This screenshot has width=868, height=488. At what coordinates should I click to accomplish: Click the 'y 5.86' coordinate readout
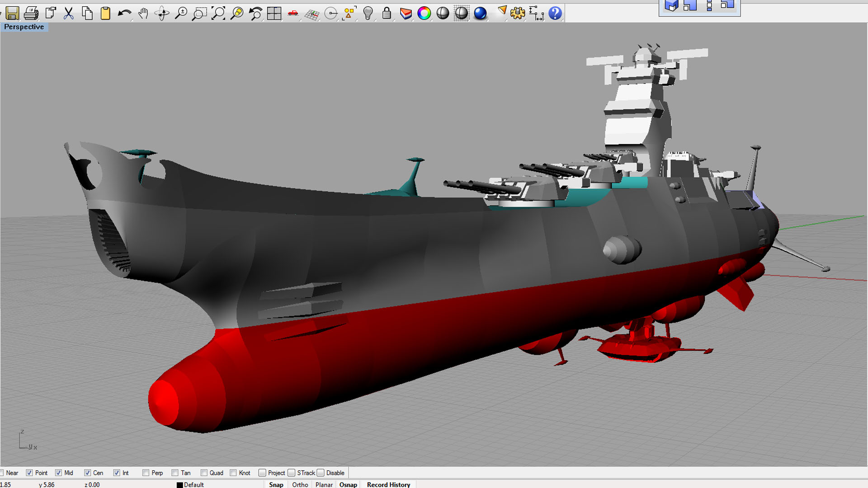[47, 484]
